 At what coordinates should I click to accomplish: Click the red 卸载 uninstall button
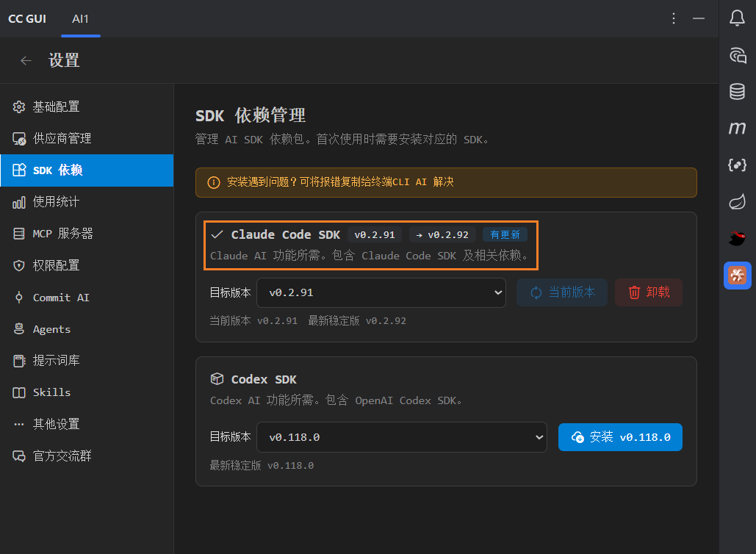pos(648,292)
